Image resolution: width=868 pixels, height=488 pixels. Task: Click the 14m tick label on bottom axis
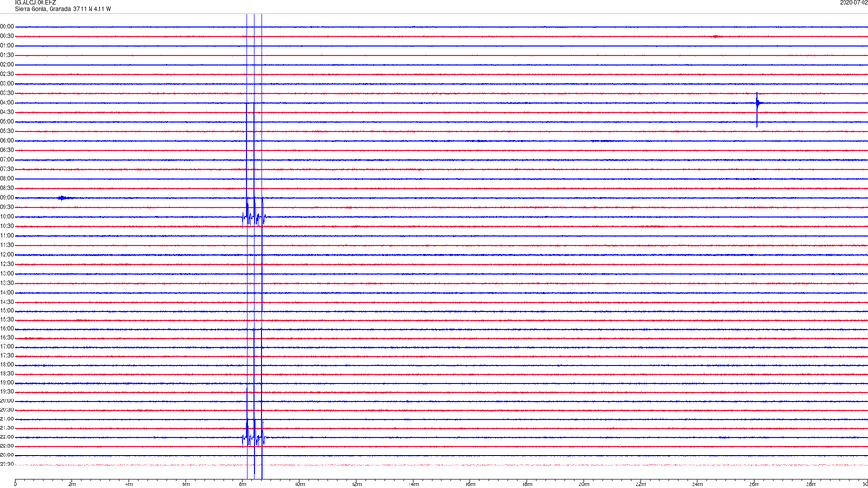413,484
